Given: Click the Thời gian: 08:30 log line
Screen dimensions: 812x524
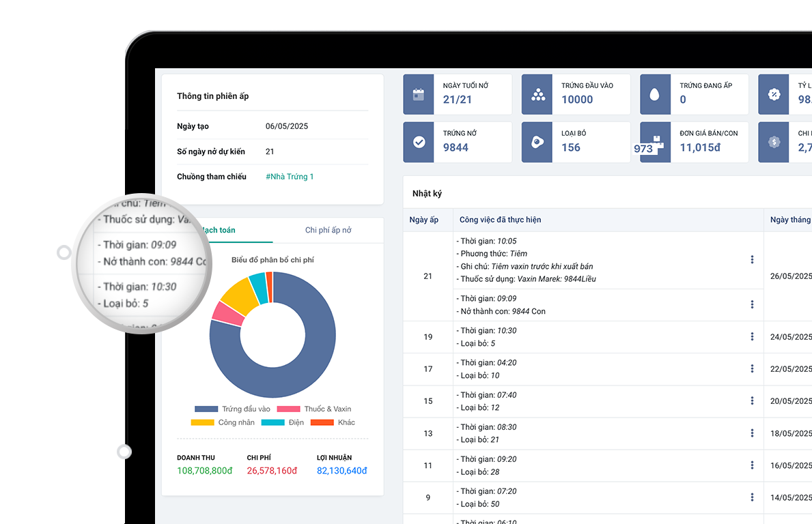Looking at the screenshot, I should [x=486, y=427].
